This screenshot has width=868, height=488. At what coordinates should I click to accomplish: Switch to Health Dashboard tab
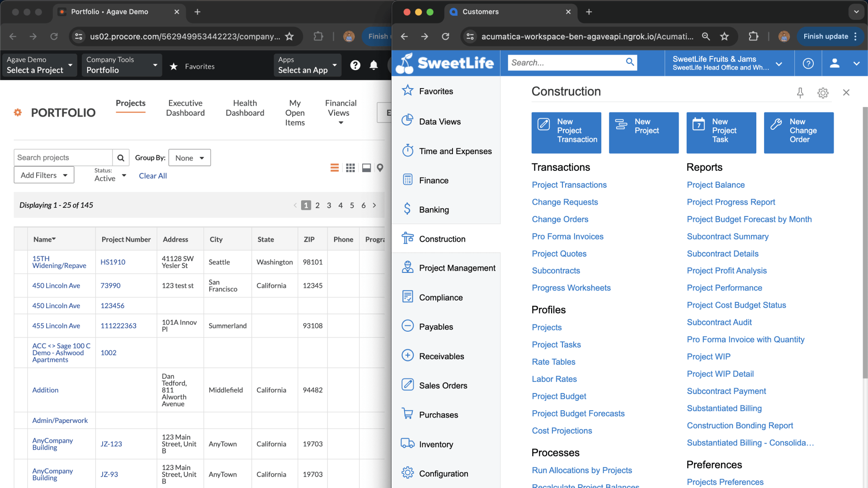(x=245, y=108)
